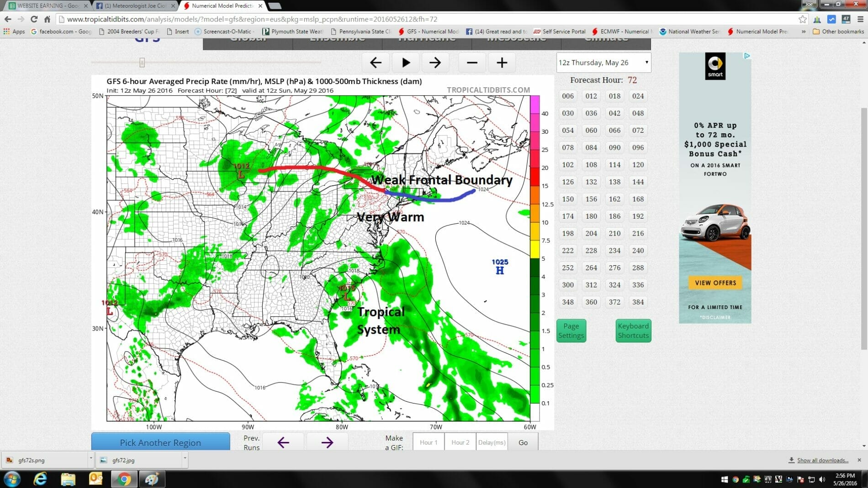Reload the page in Chrome

(x=34, y=19)
